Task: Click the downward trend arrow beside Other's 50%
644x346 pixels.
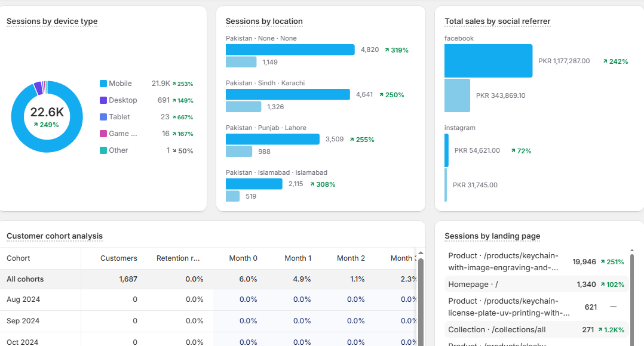Action: coord(174,151)
